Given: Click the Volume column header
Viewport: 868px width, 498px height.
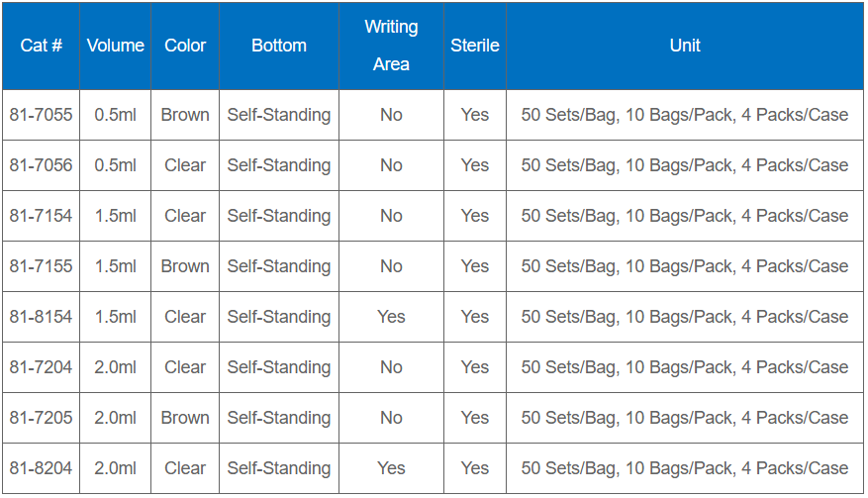Looking at the screenshot, I should 116,46.
